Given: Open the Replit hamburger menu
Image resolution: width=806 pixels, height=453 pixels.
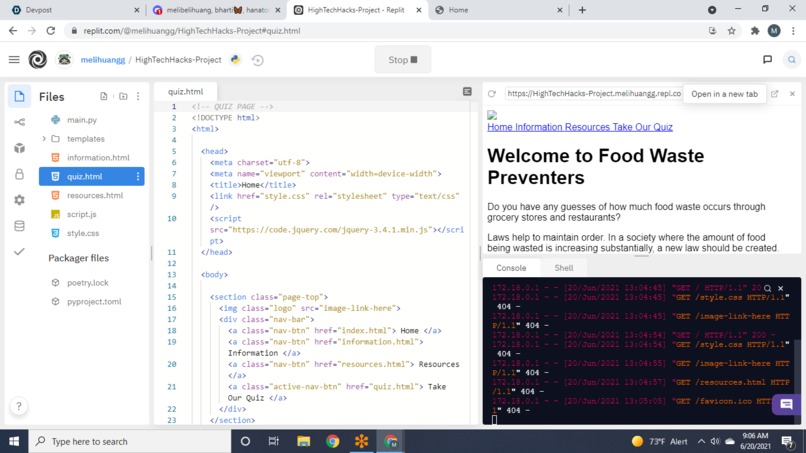Looking at the screenshot, I should [14, 60].
